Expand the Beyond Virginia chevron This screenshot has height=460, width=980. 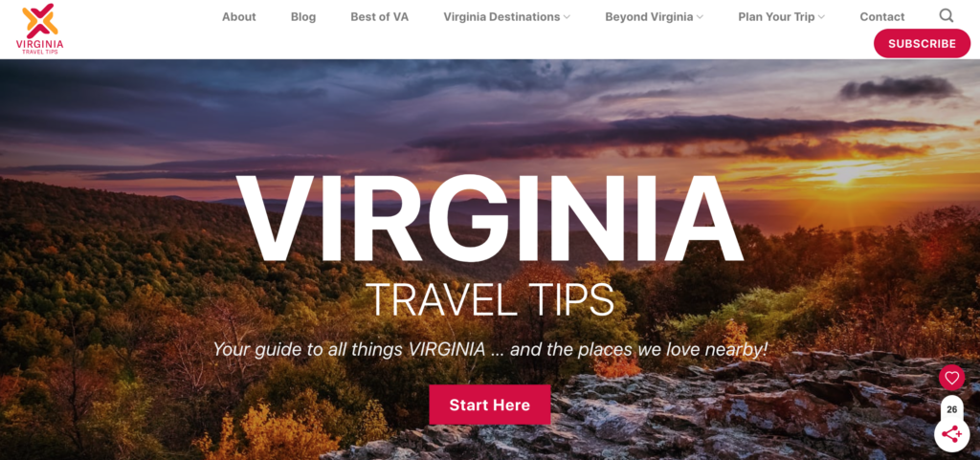[700, 17]
